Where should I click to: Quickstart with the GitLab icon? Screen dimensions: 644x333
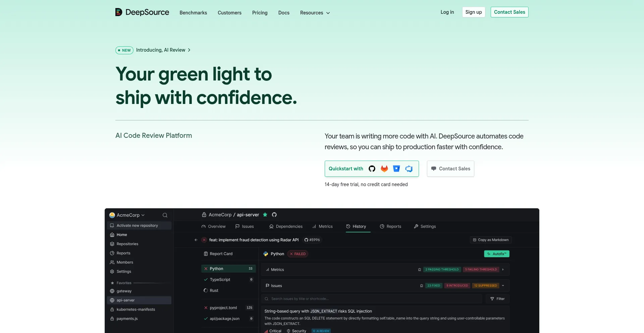point(384,169)
